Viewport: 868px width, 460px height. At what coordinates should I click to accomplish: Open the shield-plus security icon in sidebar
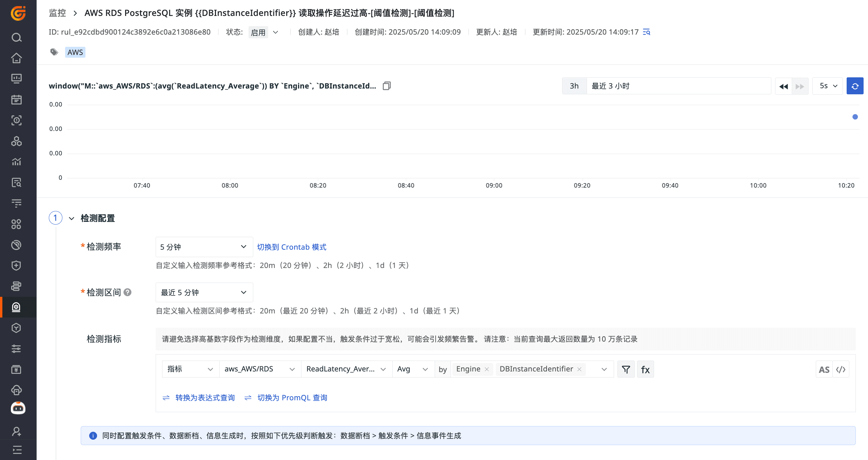click(x=17, y=265)
